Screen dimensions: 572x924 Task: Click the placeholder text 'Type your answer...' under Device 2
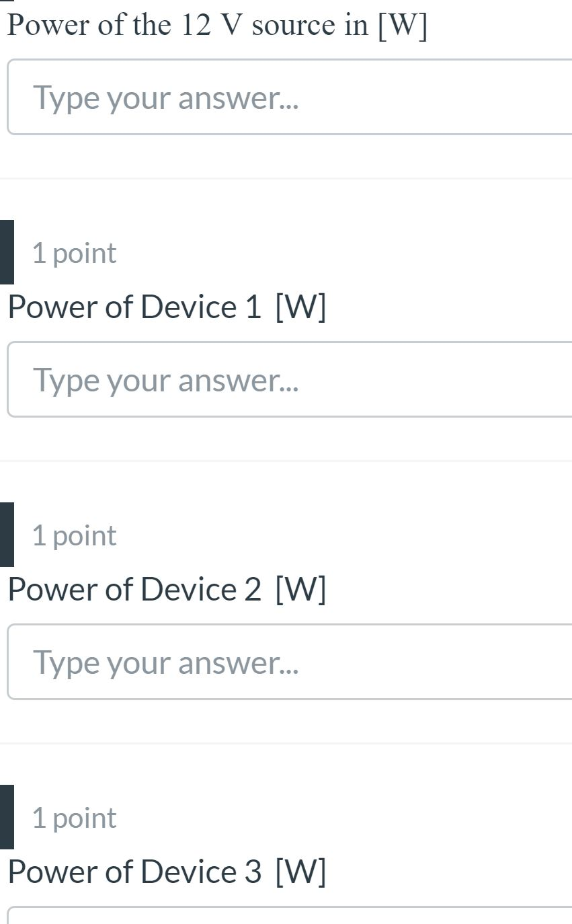168,661
